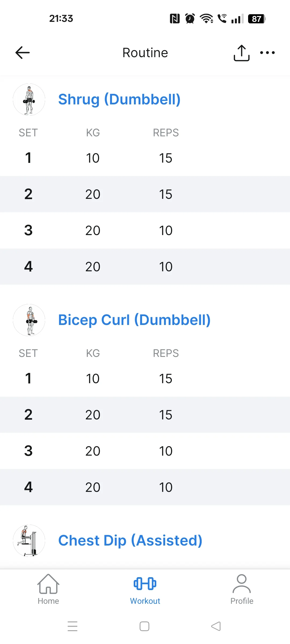Screen dimensions: 290x644
Task: Tap the back arrow icon
Action: [23, 53]
